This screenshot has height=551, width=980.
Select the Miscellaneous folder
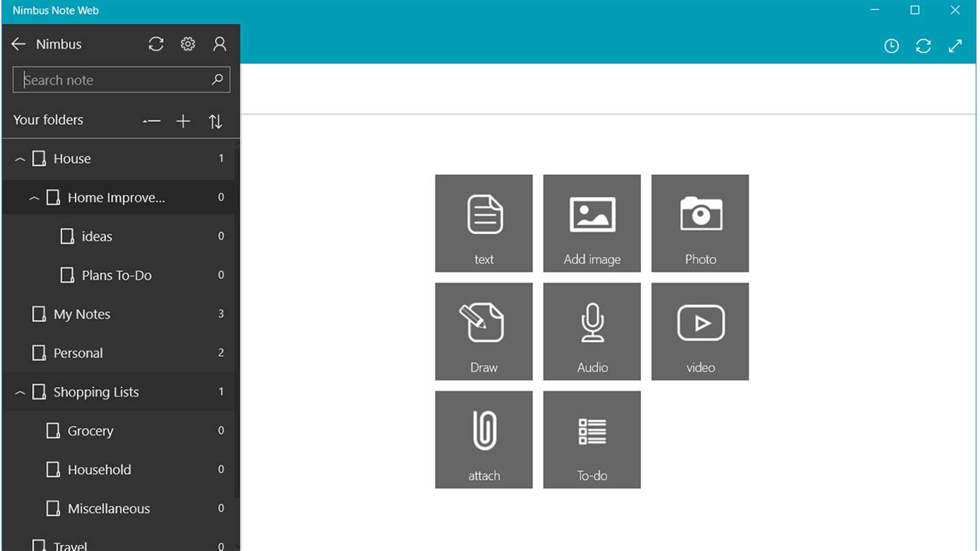(118, 508)
